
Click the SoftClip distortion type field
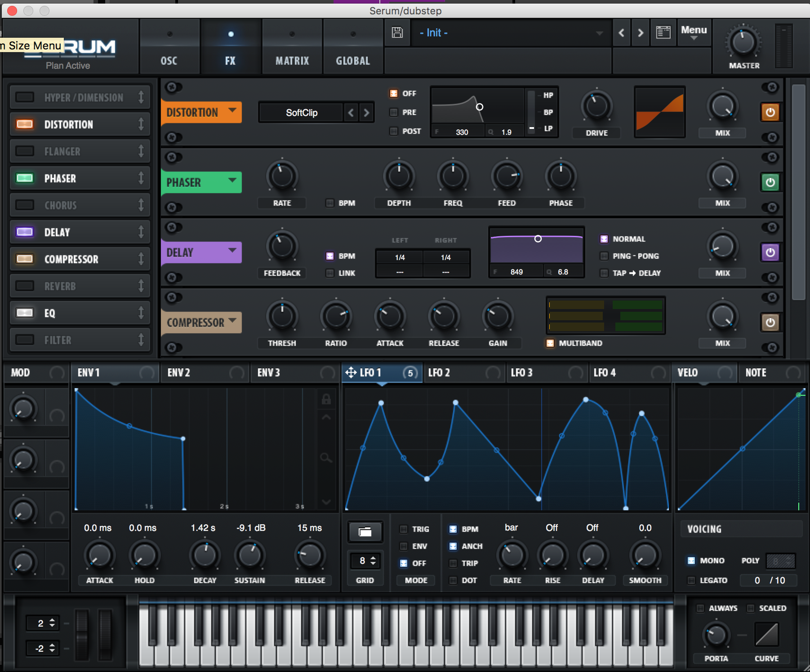coord(302,113)
